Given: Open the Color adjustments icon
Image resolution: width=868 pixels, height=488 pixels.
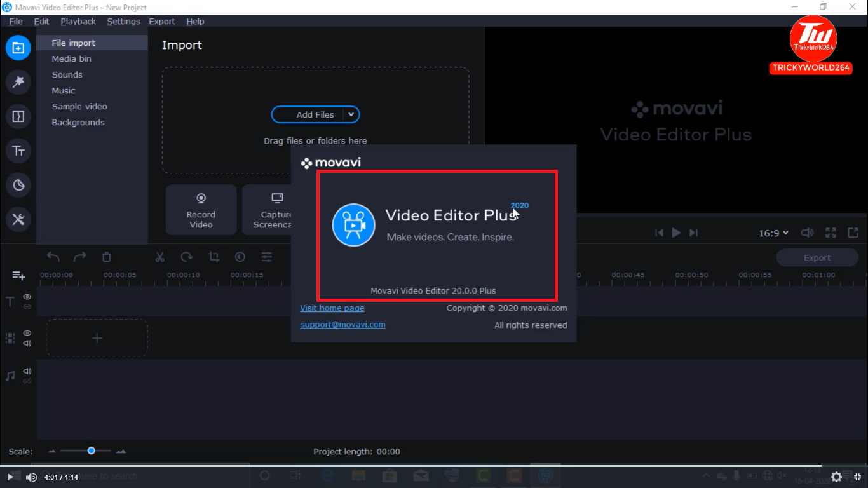Looking at the screenshot, I should point(240,257).
